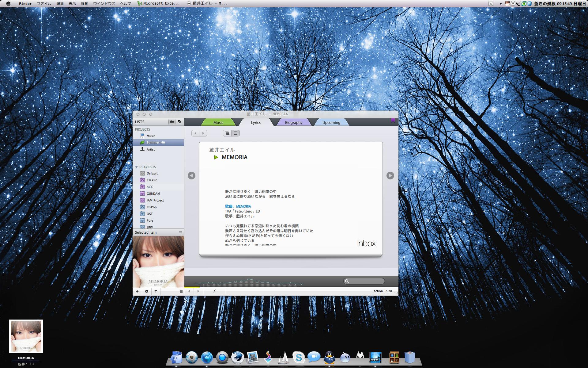The height and width of the screenshot is (368, 588).
Task: Switch to list view layout
Action: (227, 133)
